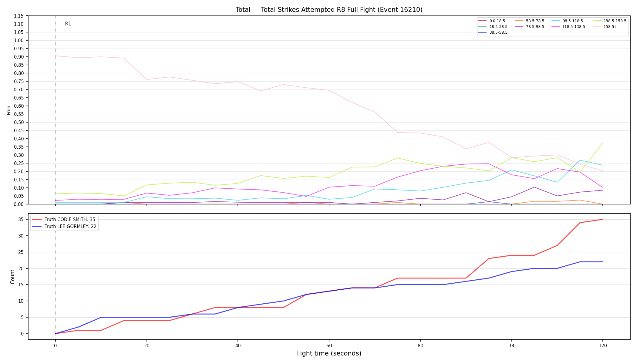637x364 pixels.
Task: Click the 40 tick on the fight time axis
Action: (x=238, y=345)
